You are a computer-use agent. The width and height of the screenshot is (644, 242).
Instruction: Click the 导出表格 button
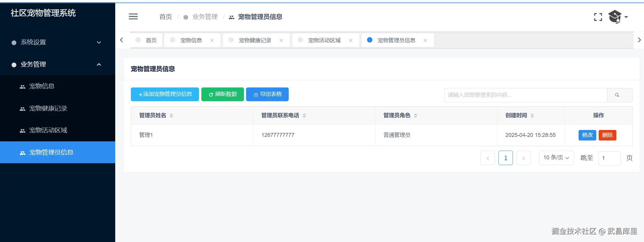[x=267, y=94]
